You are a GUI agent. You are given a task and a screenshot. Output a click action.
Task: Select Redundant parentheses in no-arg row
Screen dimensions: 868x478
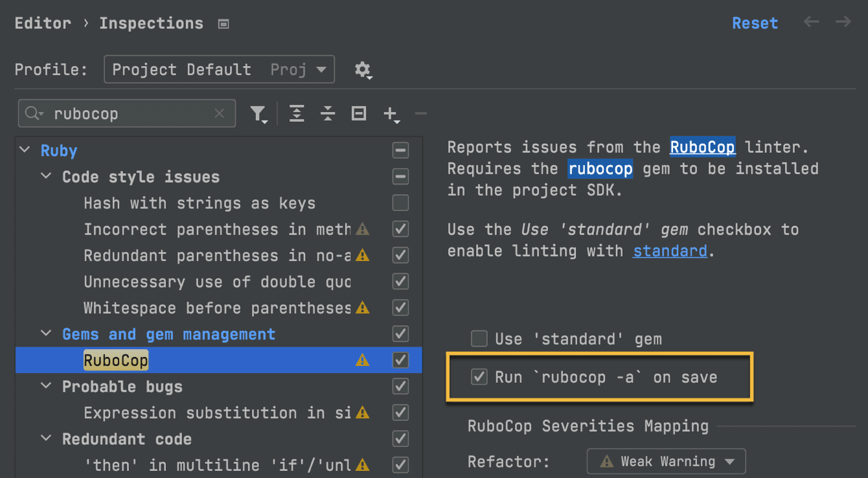click(x=219, y=256)
